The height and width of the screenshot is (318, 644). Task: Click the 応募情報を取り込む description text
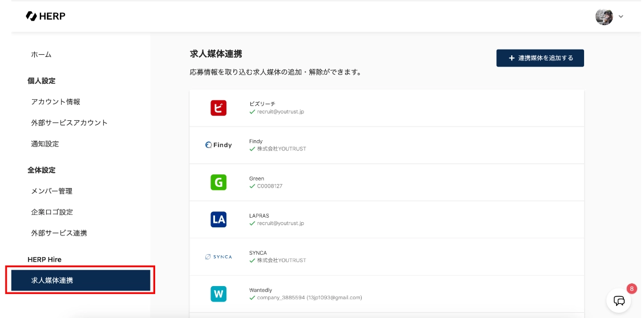(276, 72)
